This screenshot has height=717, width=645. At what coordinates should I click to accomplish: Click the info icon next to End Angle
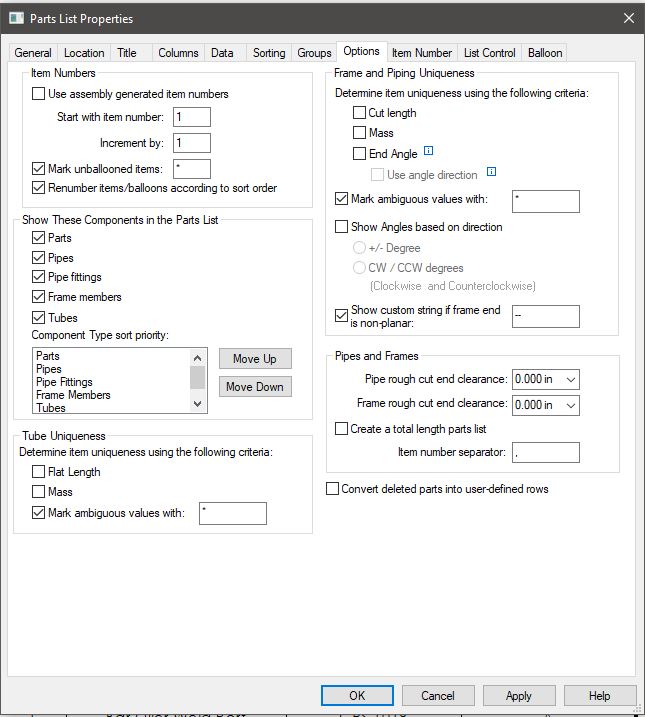pos(429,153)
